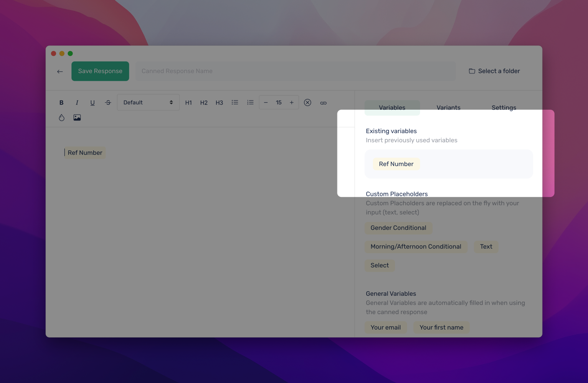Image resolution: width=588 pixels, height=383 pixels.
Task: Open the Default font style dropdown
Action: point(148,103)
